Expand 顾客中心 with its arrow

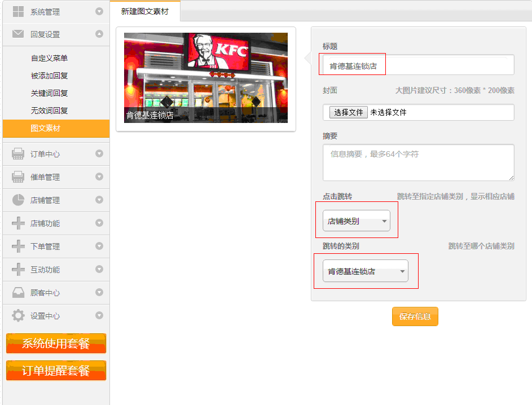point(99,292)
